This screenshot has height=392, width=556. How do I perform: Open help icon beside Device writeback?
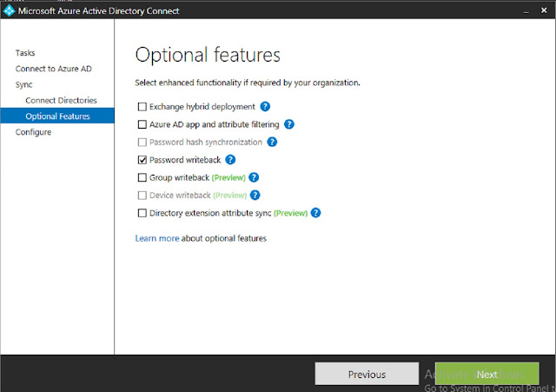coord(255,195)
